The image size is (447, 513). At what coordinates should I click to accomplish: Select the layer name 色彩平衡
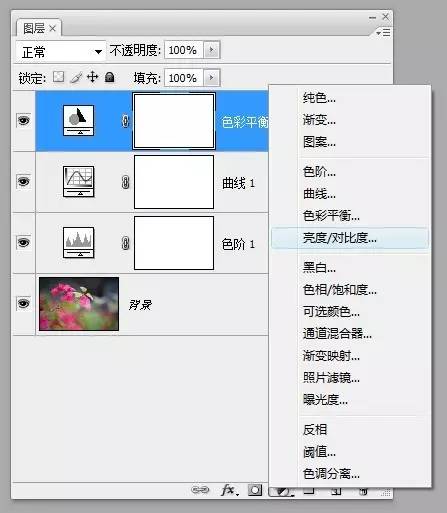pyautogui.click(x=245, y=122)
